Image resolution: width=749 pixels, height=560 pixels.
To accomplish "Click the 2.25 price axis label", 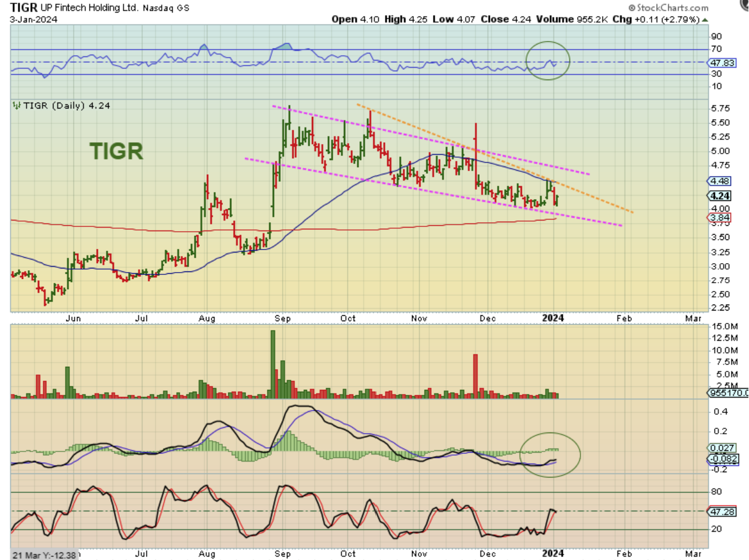I will click(720, 308).
